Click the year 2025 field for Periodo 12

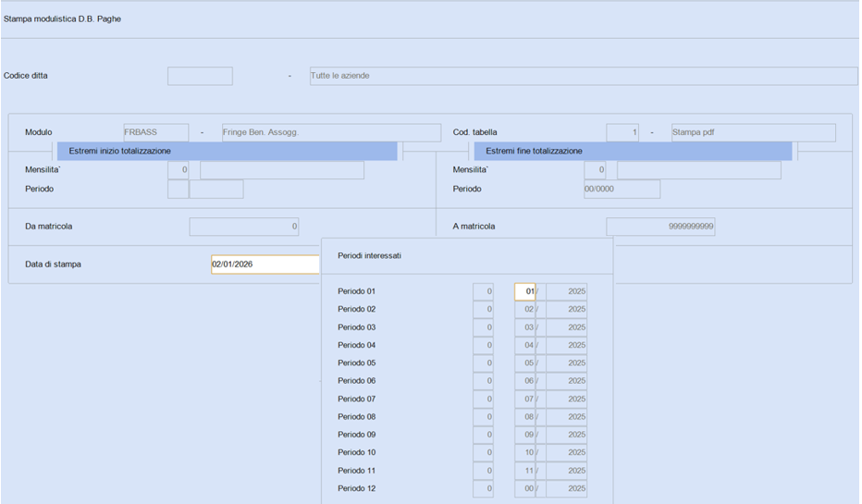click(x=567, y=488)
